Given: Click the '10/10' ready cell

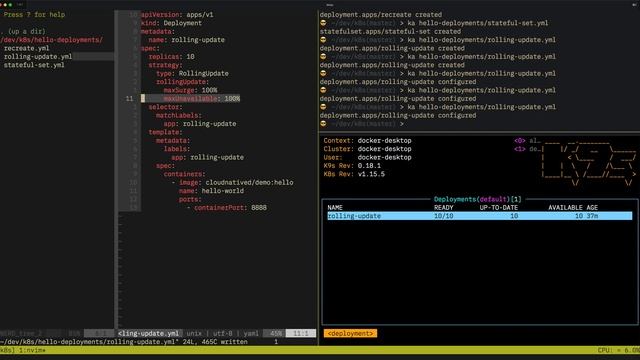Looking at the screenshot, I should pyautogui.click(x=444, y=216).
